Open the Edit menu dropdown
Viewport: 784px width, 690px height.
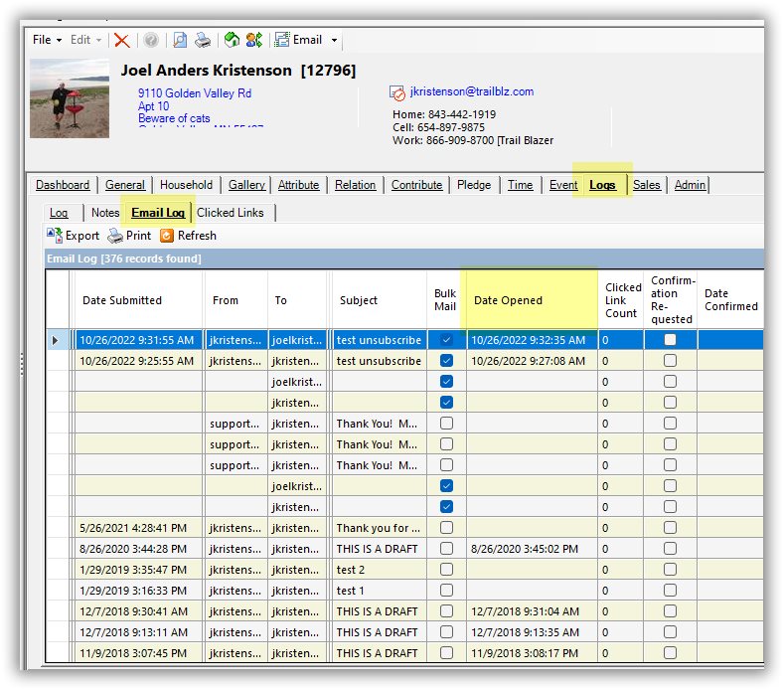click(x=84, y=40)
